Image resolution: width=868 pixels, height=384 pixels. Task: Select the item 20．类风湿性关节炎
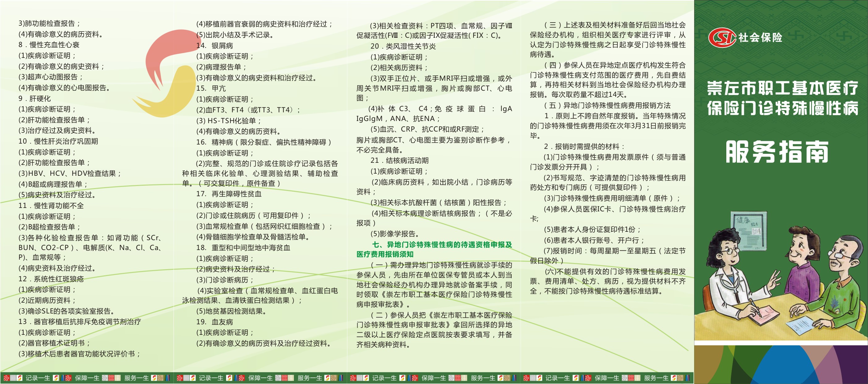pos(403,46)
